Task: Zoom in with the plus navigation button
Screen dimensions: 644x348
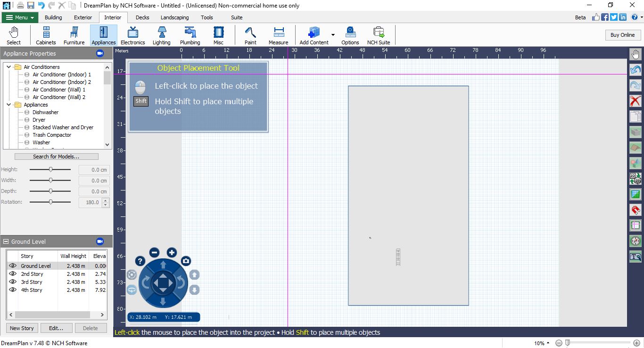Action: point(172,252)
